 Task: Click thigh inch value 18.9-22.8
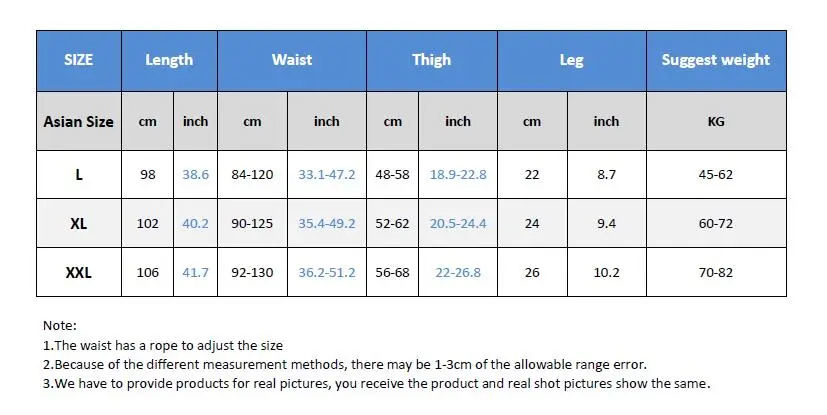(x=458, y=175)
